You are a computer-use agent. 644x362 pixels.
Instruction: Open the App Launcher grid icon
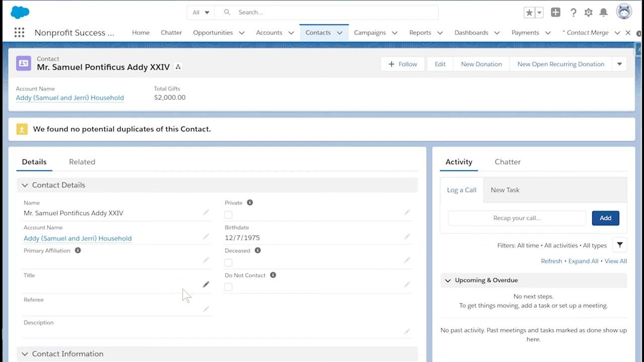[x=19, y=33]
